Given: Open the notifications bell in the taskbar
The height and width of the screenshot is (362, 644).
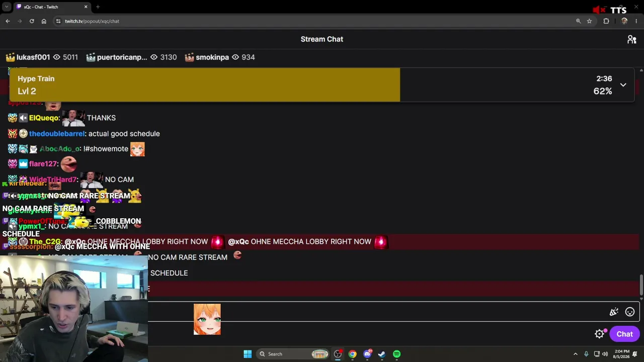Looking at the screenshot, I should pyautogui.click(x=635, y=354).
